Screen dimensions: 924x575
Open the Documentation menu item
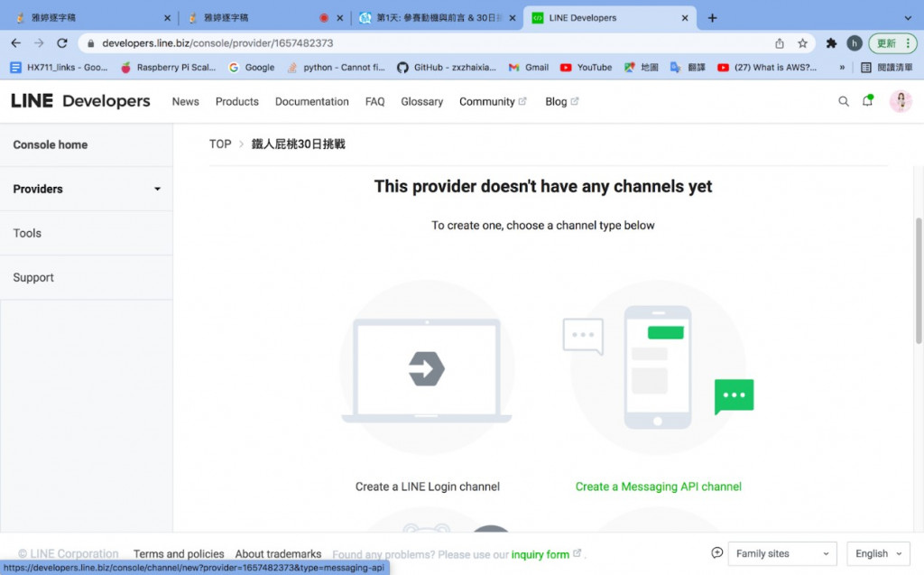pos(311,101)
